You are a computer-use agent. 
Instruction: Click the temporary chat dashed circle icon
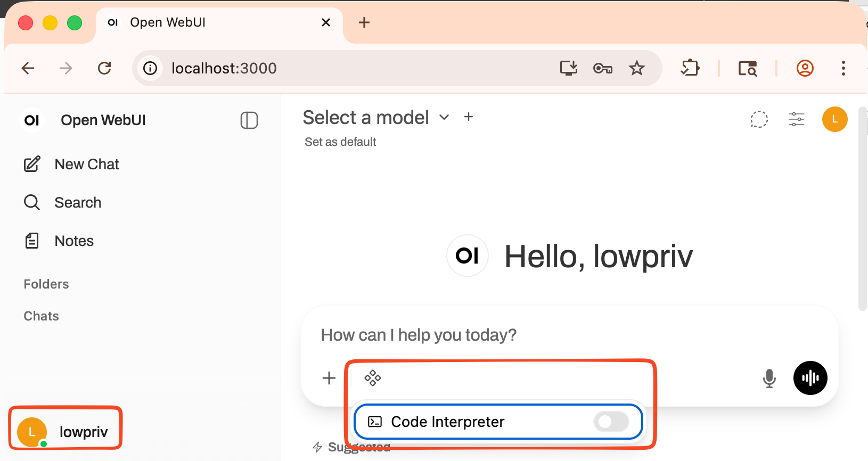tap(759, 119)
